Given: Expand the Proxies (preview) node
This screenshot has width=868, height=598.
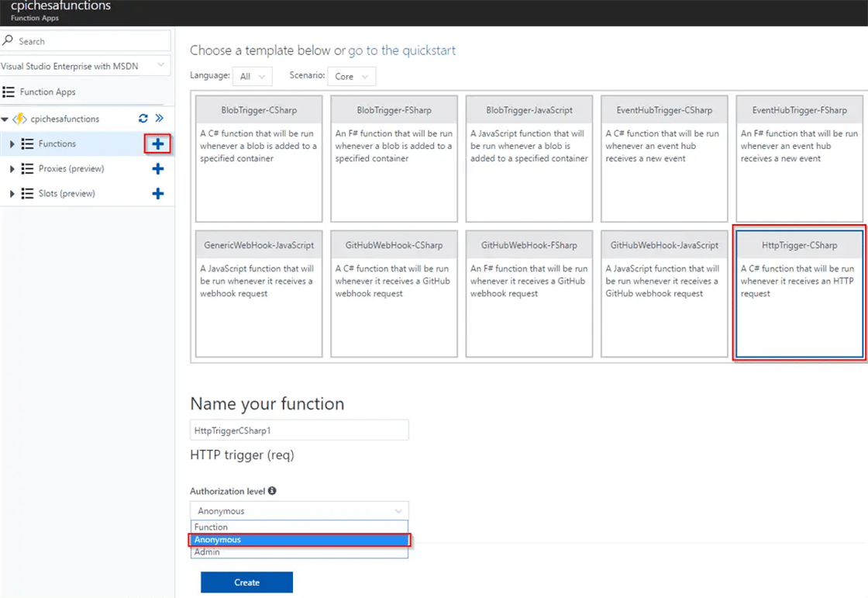Looking at the screenshot, I should tap(13, 168).
